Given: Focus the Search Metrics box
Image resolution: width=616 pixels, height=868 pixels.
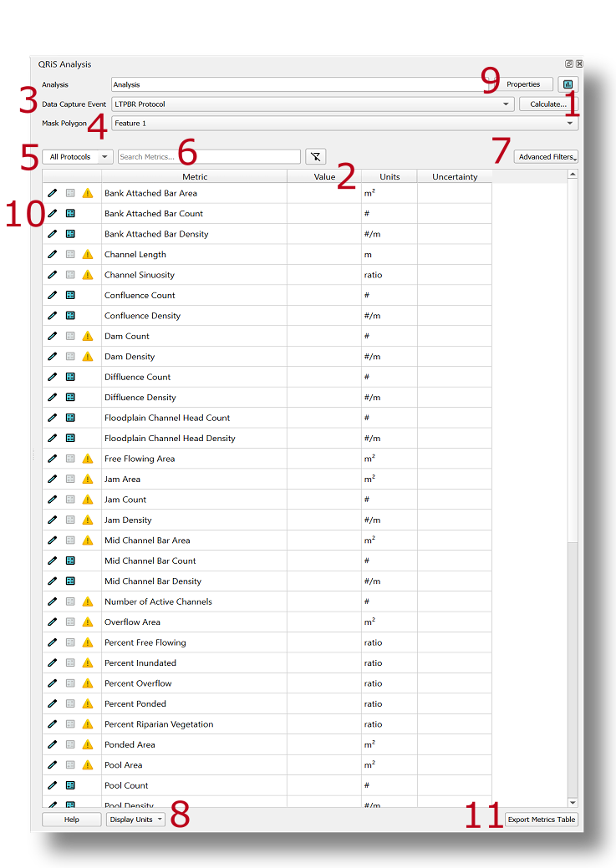Looking at the screenshot, I should tap(210, 157).
